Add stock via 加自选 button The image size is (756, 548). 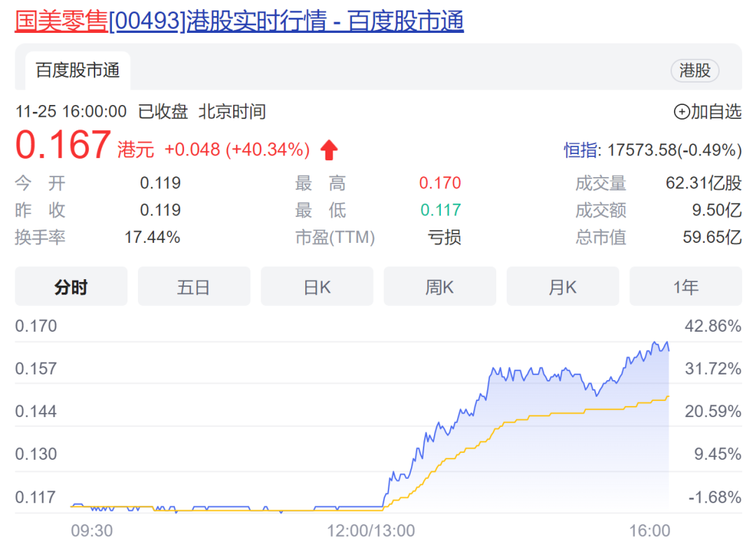707,112
